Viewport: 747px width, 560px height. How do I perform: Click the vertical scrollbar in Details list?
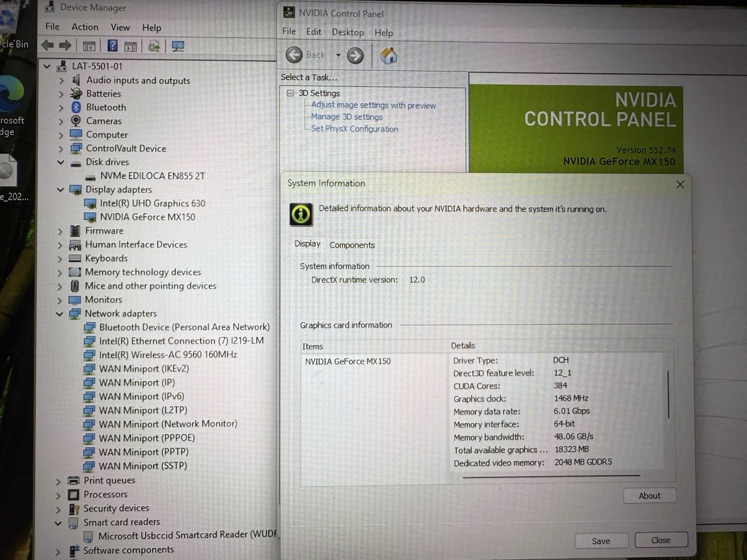pyautogui.click(x=669, y=395)
